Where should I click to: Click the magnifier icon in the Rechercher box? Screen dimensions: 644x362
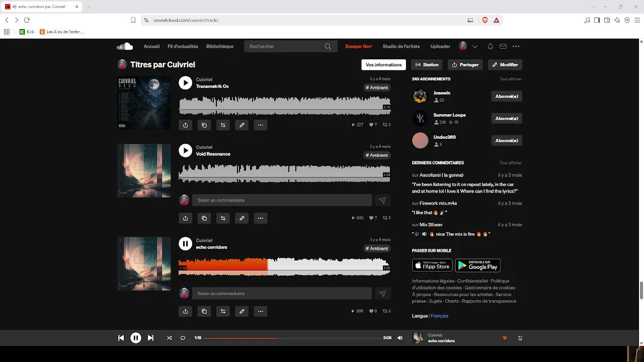click(328, 46)
